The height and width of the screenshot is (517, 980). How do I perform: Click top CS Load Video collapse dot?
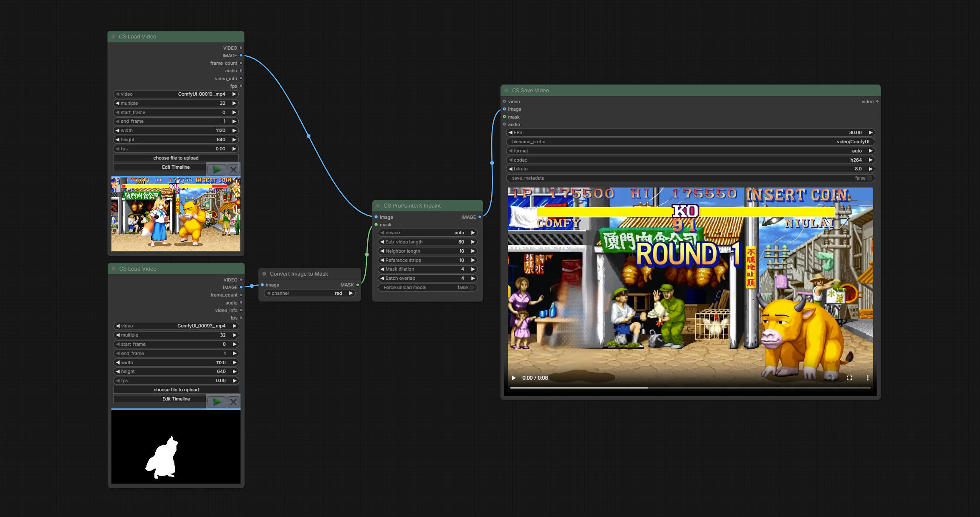[x=113, y=37]
